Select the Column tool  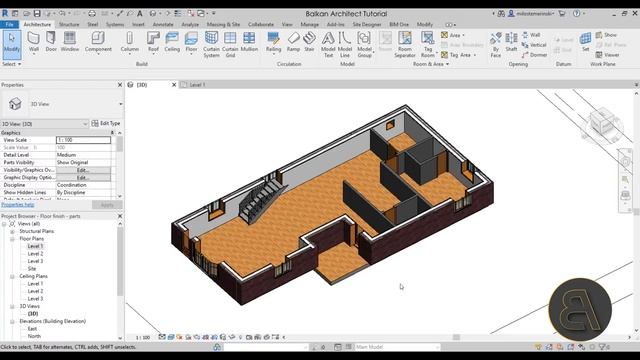click(x=129, y=42)
